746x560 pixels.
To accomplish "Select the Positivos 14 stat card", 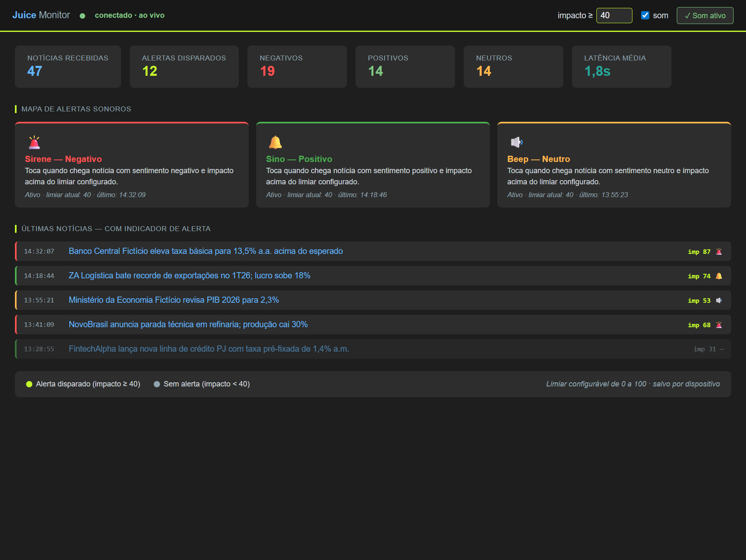I will point(405,67).
